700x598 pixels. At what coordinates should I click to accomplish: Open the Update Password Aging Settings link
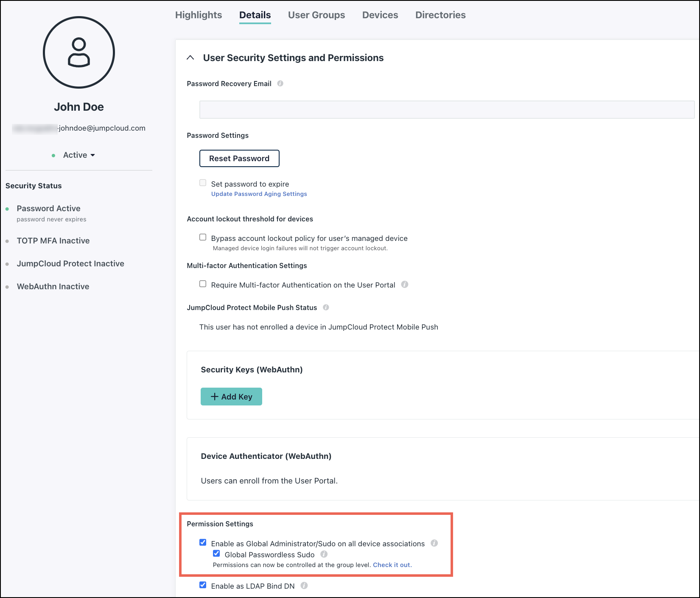point(259,194)
